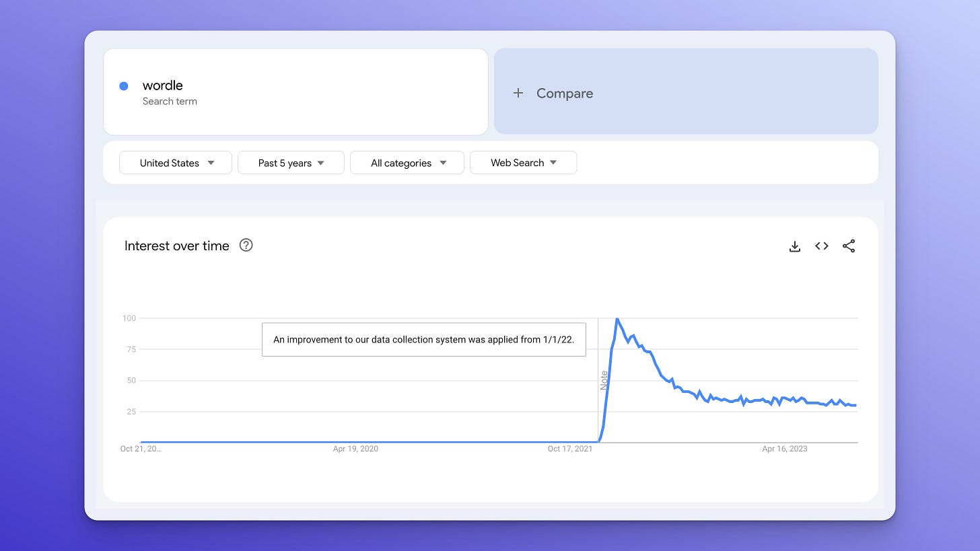
Task: Click the 50 value on the y-axis
Action: click(131, 381)
